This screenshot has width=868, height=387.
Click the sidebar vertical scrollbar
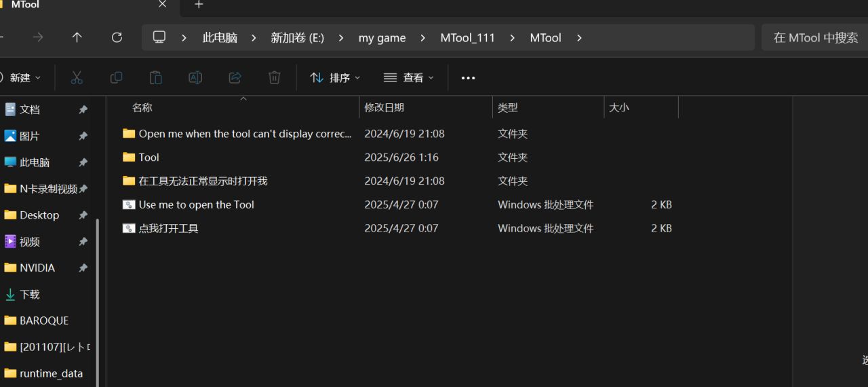tap(98, 302)
